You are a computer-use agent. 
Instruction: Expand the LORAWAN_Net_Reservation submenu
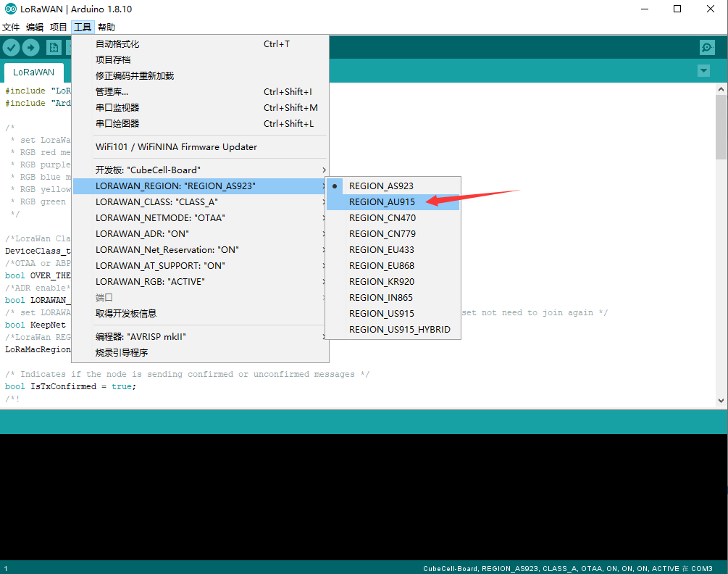(200, 250)
